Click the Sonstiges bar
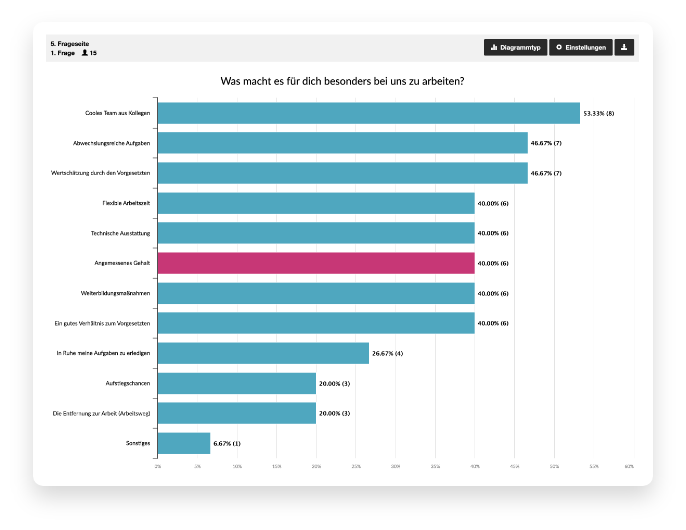 pos(184,443)
